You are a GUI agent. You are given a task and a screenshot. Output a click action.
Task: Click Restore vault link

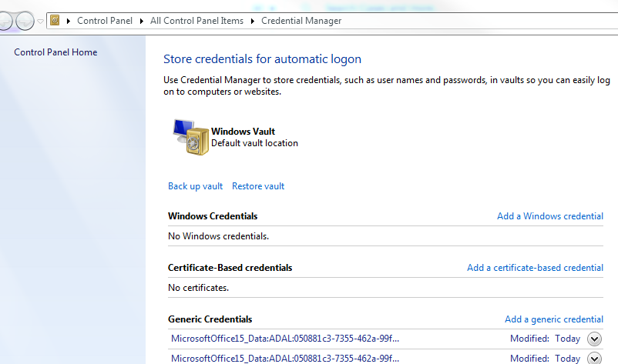click(258, 186)
